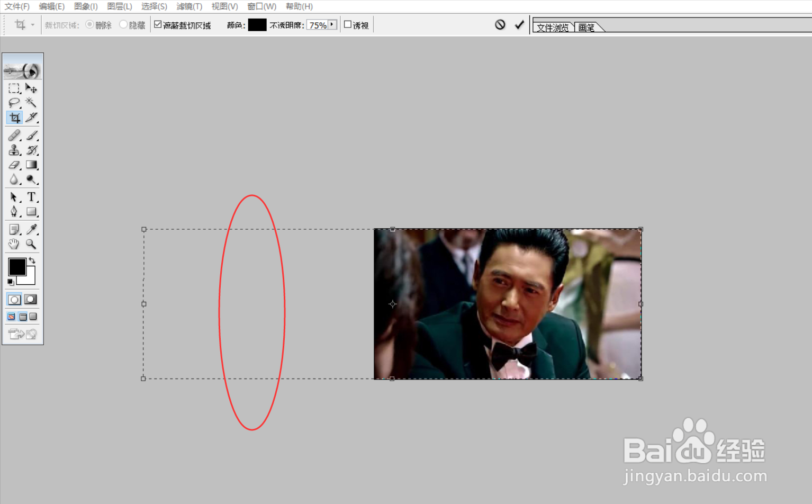This screenshot has height=504, width=812.
Task: Toggle the shield cropped area checkbox
Action: [x=158, y=24]
